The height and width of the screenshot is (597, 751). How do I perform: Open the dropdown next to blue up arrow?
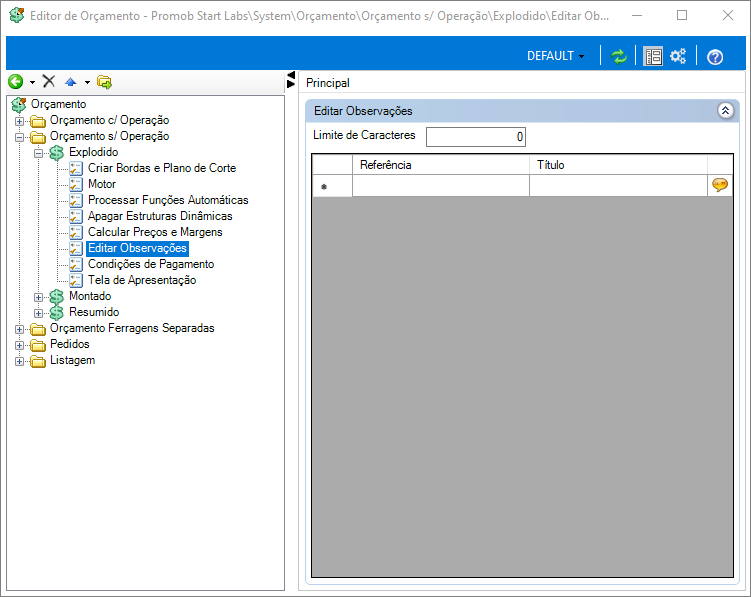coord(87,82)
